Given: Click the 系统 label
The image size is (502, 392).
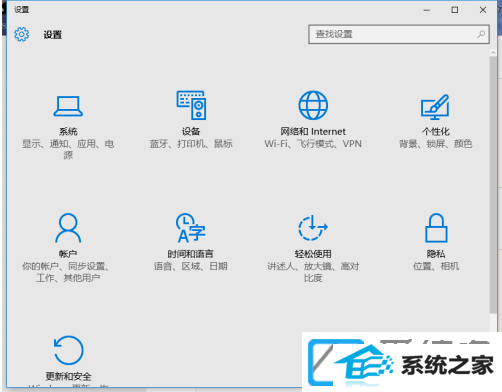Looking at the screenshot, I should point(68,131).
